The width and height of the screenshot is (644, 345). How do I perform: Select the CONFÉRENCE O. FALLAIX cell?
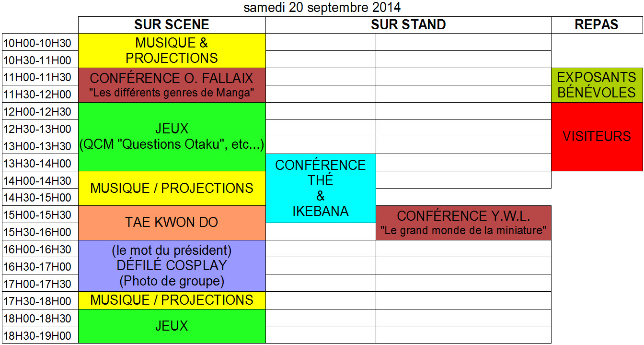pyautogui.click(x=172, y=85)
